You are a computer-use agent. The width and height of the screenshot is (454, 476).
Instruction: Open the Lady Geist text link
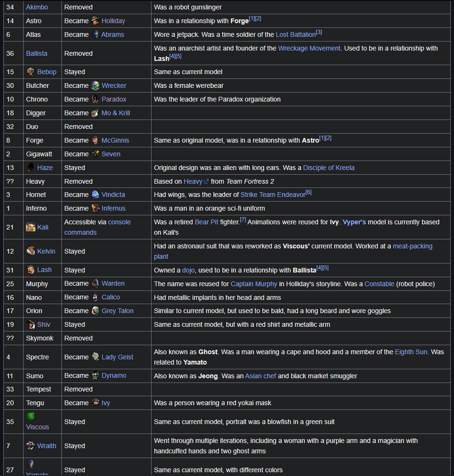point(117,357)
